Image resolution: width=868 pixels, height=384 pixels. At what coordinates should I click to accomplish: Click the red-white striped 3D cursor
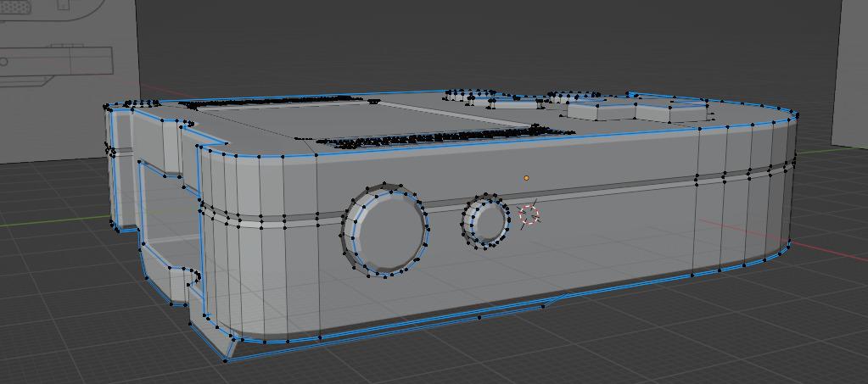point(529,214)
